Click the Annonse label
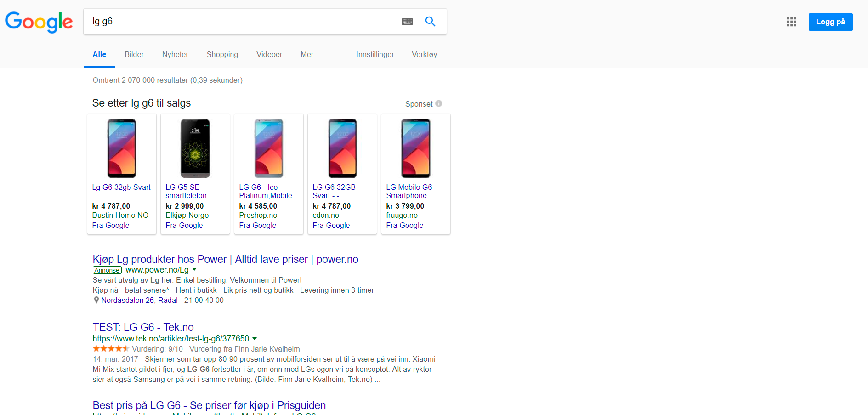This screenshot has height=415, width=868. [x=107, y=270]
